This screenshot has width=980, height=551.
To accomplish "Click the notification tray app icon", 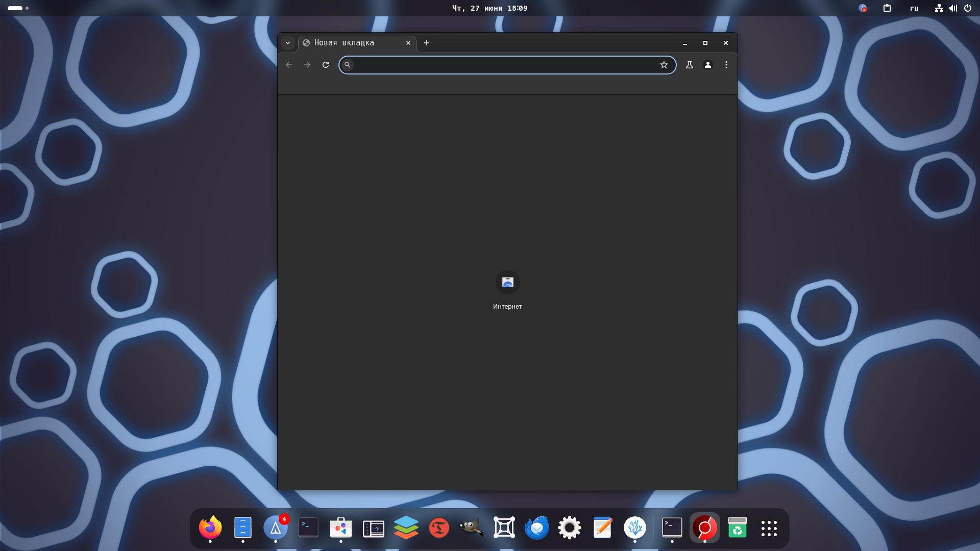I will [863, 8].
